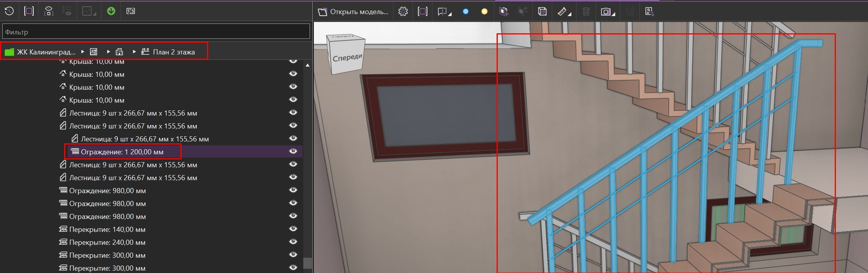Click the green download arrow icon
This screenshot has height=273, width=868.
pyautogui.click(x=111, y=11)
